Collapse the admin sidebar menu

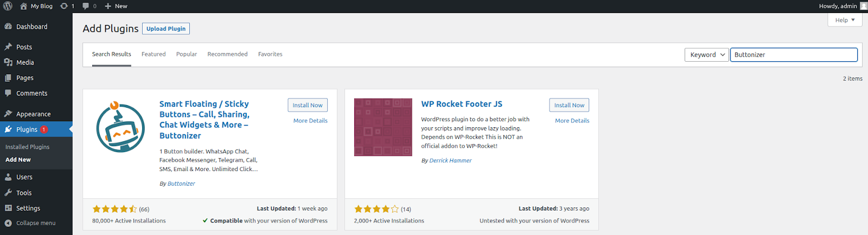click(36, 223)
